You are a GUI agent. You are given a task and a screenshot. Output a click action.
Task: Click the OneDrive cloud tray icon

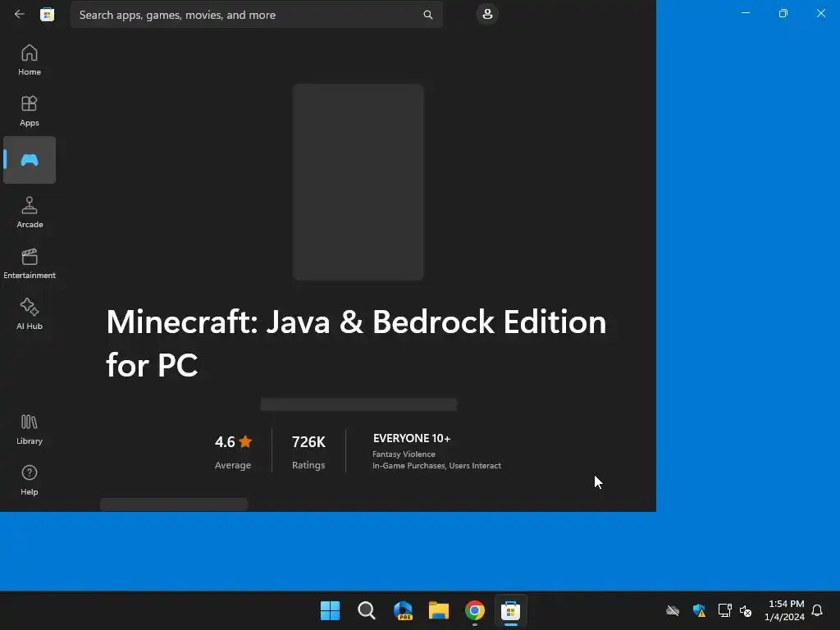[673, 610]
